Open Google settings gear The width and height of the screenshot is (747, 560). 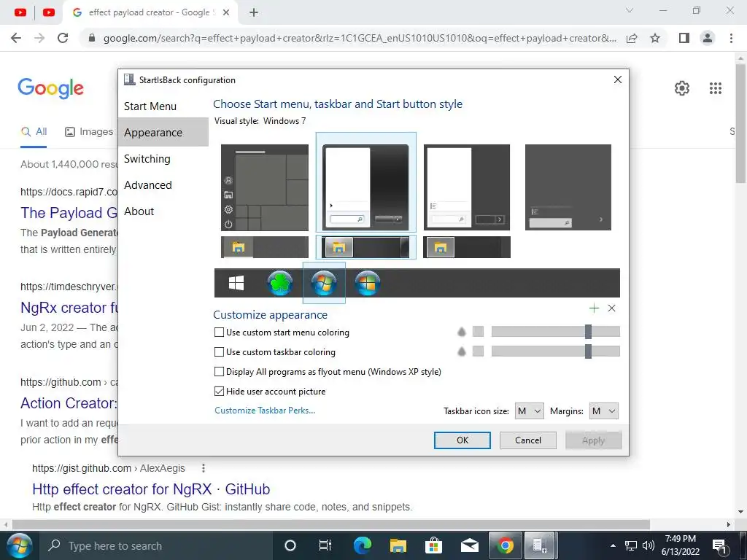click(x=682, y=88)
